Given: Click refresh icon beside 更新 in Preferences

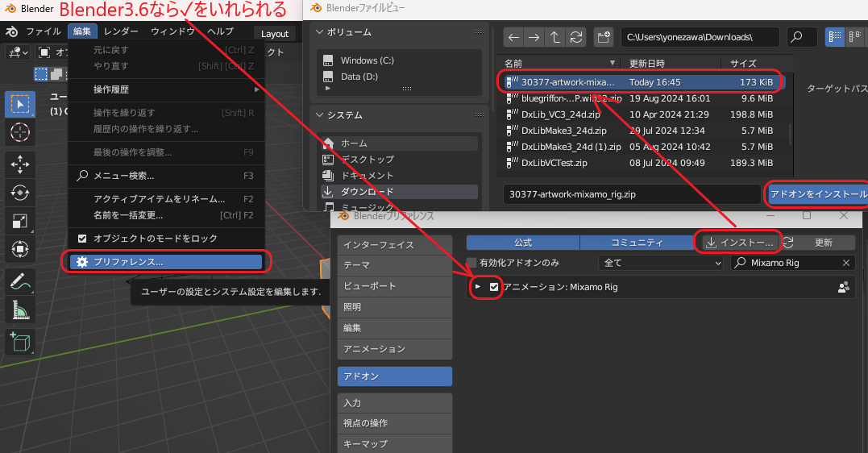Looking at the screenshot, I should coord(788,243).
